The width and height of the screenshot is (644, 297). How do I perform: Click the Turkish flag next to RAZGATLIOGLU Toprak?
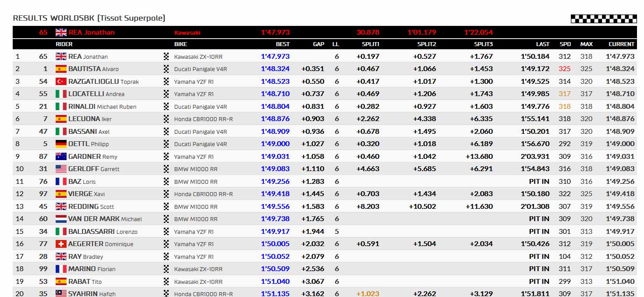61,81
